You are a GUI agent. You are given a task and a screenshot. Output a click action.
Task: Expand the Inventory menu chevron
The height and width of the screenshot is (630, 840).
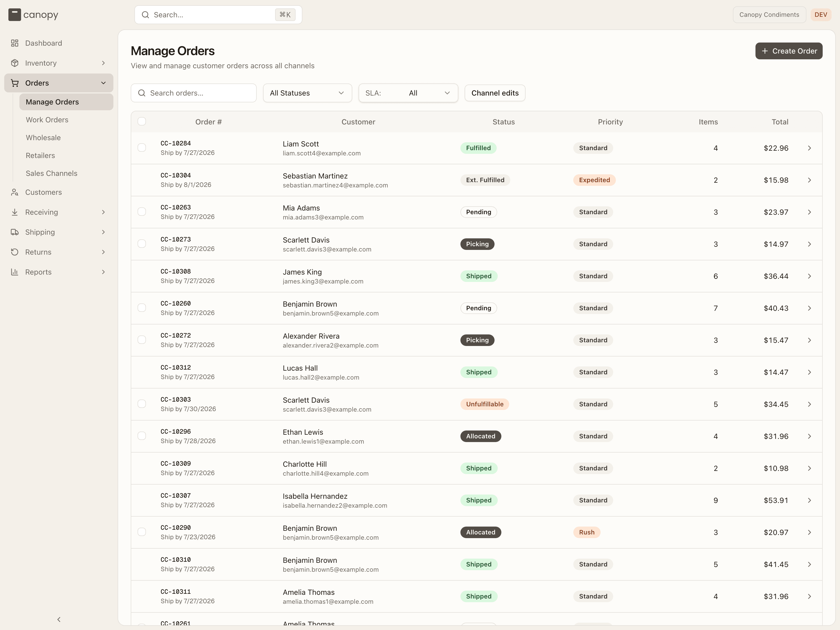pos(103,63)
